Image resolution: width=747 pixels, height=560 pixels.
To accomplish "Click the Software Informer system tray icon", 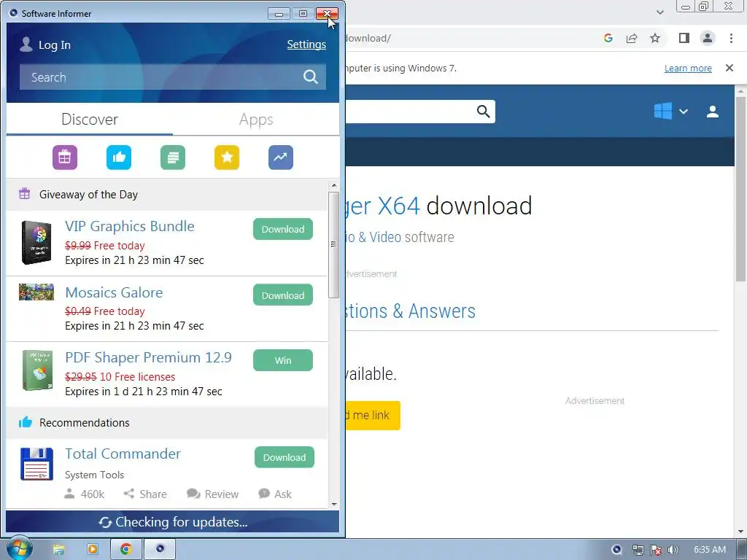I will click(x=617, y=550).
